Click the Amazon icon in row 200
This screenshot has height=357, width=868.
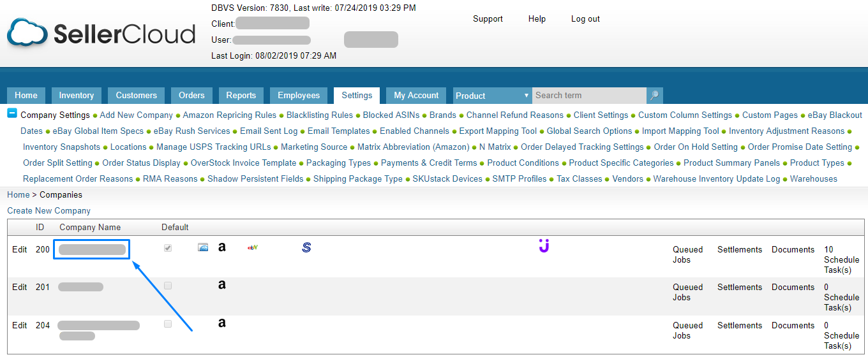click(222, 247)
